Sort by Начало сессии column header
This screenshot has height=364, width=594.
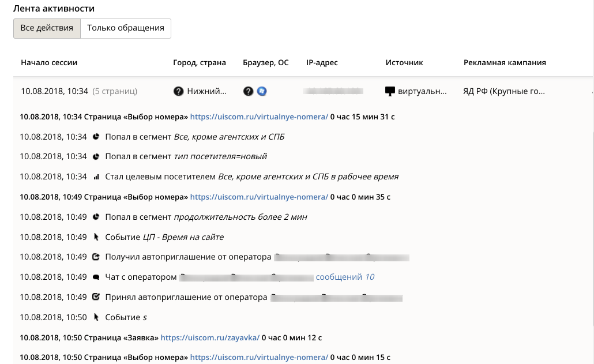49,62
